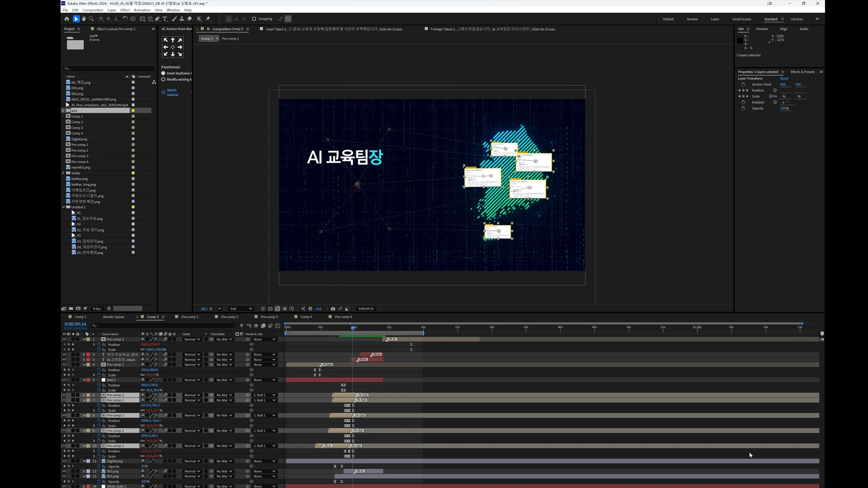Click the Project panel search field
The height and width of the screenshot is (488, 868).
click(x=108, y=69)
